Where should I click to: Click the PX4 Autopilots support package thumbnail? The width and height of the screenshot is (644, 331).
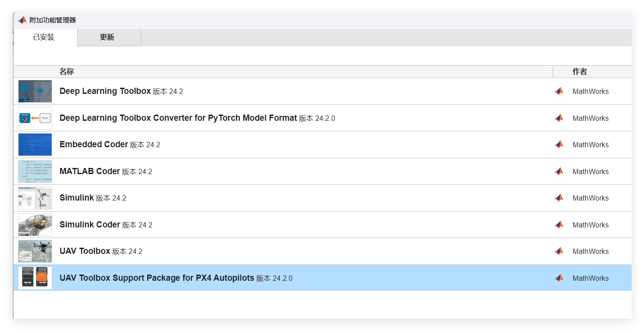click(x=35, y=278)
